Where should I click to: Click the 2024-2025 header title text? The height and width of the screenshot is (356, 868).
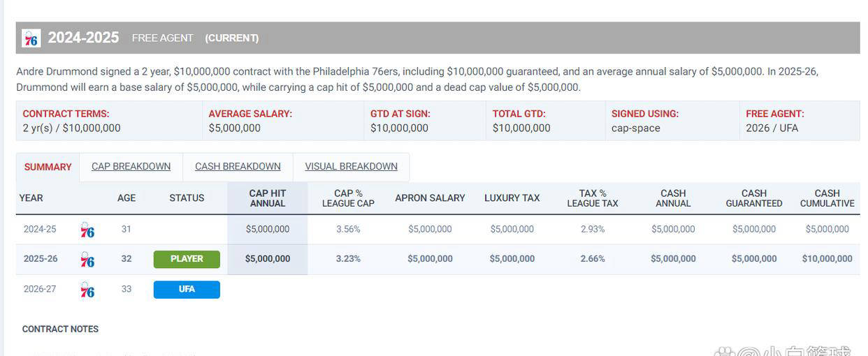pos(83,38)
